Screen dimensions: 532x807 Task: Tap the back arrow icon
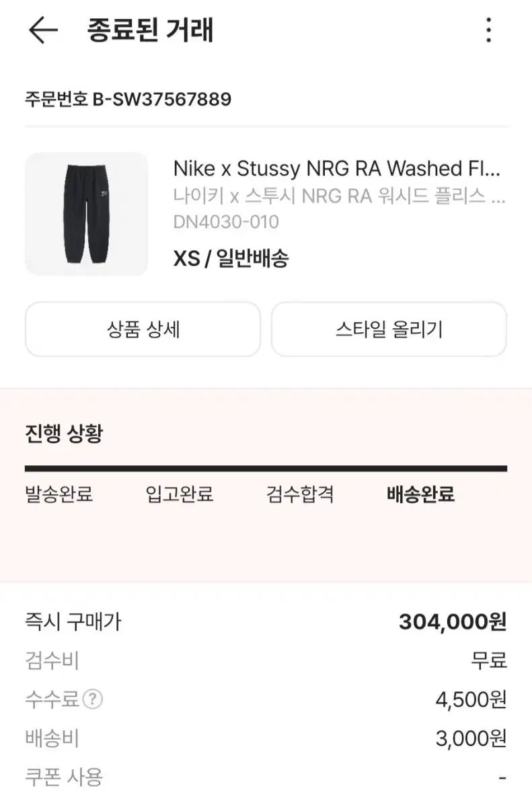[x=43, y=30]
